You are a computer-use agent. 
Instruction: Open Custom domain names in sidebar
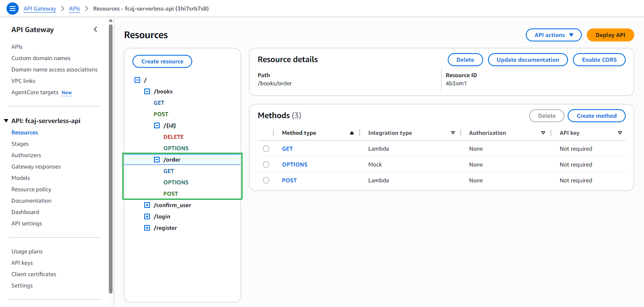click(41, 58)
